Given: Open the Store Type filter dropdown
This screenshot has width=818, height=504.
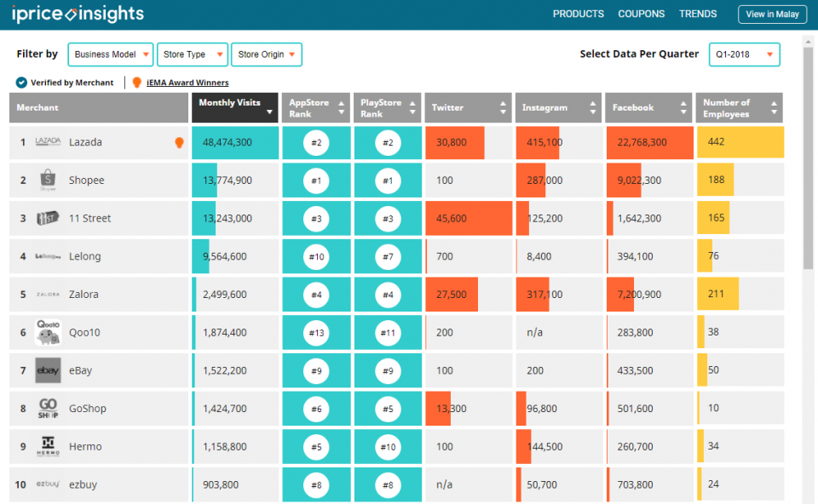Looking at the screenshot, I should 193,54.
